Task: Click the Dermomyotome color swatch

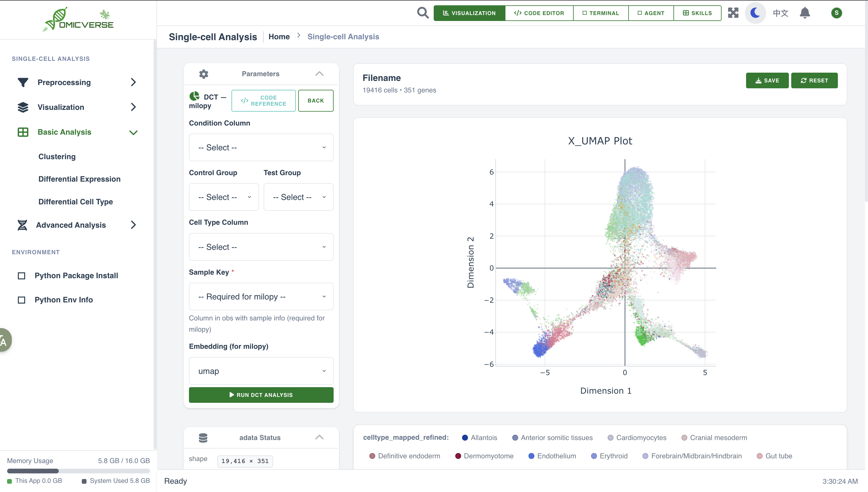Action: click(458, 456)
